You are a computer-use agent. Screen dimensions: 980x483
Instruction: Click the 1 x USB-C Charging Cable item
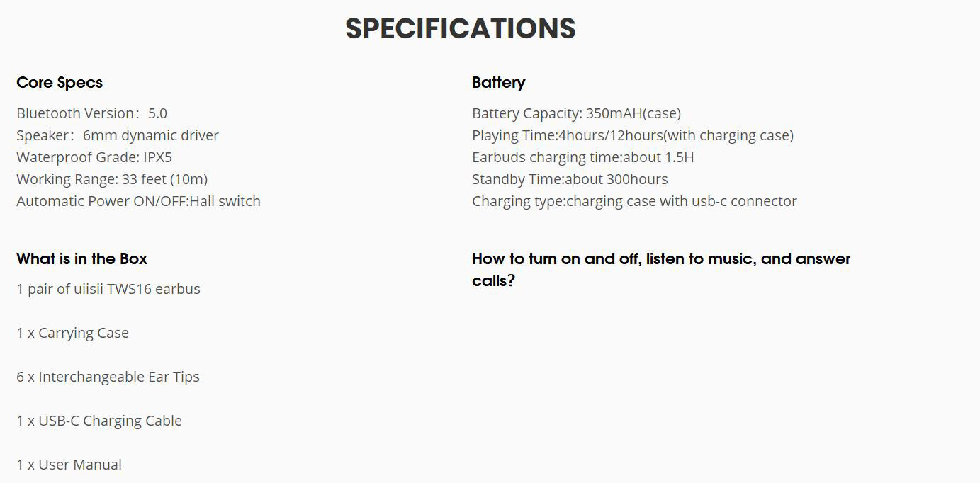pos(99,421)
